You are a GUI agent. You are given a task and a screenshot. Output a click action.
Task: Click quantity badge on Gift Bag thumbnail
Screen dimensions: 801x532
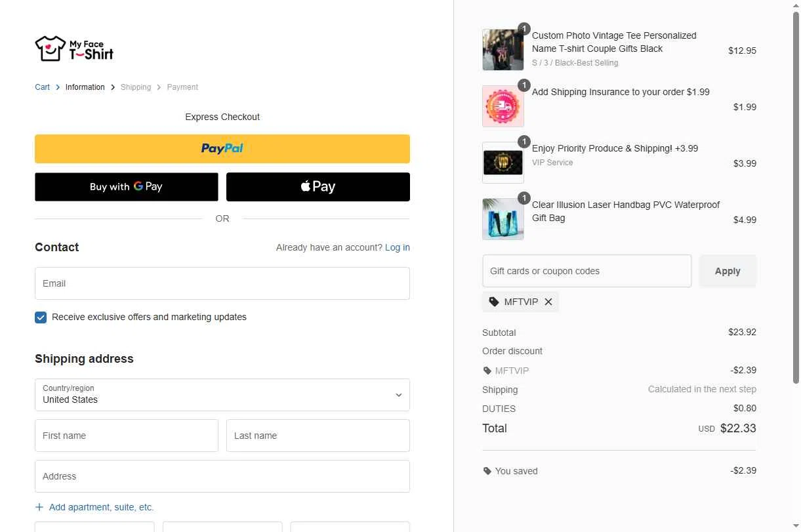pyautogui.click(x=524, y=198)
